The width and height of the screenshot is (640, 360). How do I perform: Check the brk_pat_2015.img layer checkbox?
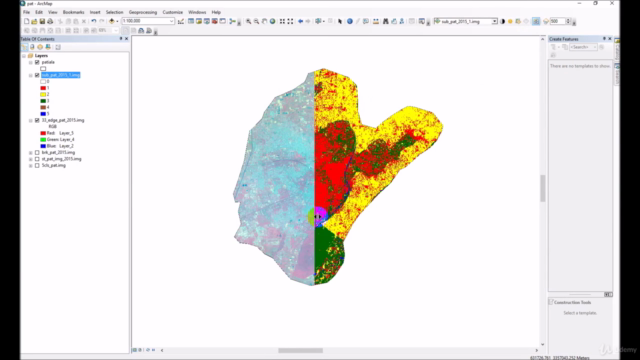(37, 153)
